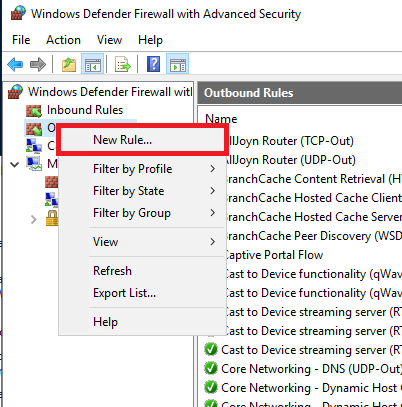Click the Connection Security Rules node icon

[x=34, y=146]
